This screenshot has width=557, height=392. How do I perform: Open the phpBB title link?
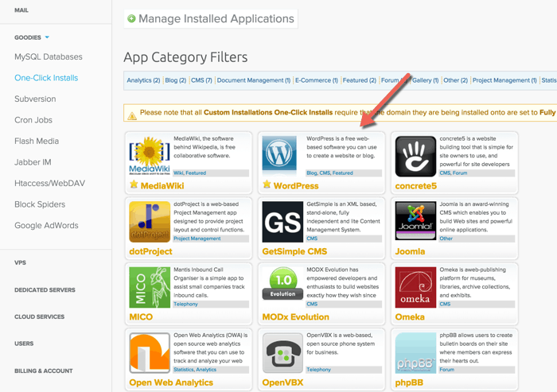click(409, 382)
